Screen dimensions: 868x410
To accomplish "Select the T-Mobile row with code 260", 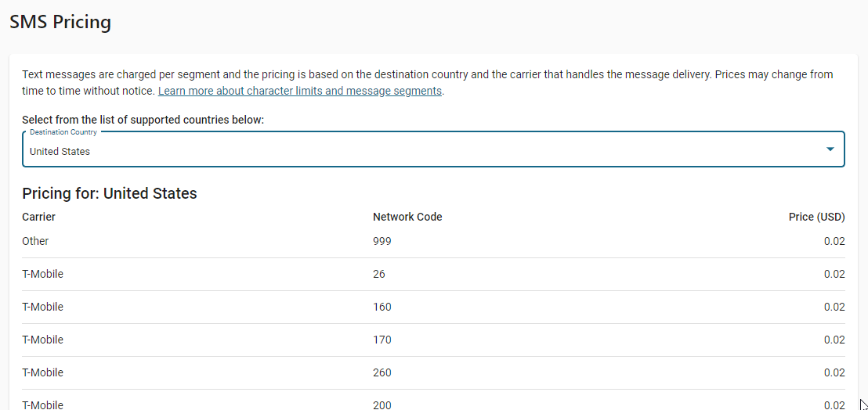I will point(433,373).
